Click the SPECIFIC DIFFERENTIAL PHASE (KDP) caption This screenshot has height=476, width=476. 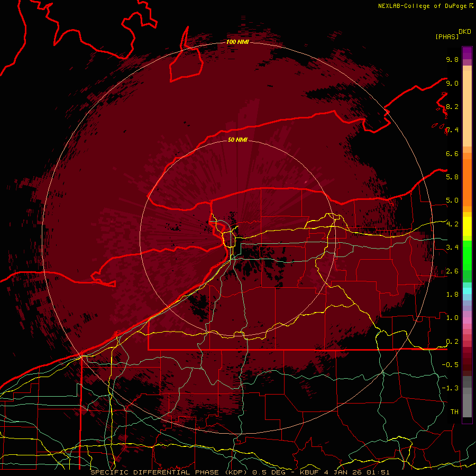click(x=169, y=472)
